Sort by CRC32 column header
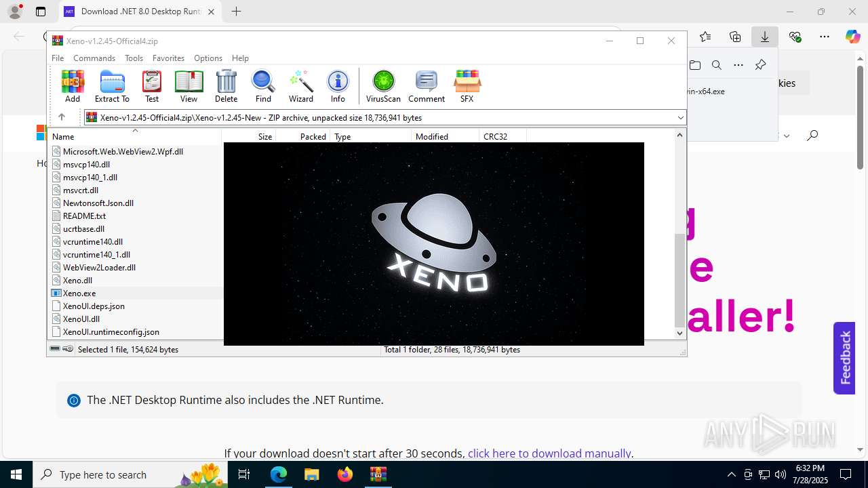This screenshot has width=868, height=488. (502, 136)
